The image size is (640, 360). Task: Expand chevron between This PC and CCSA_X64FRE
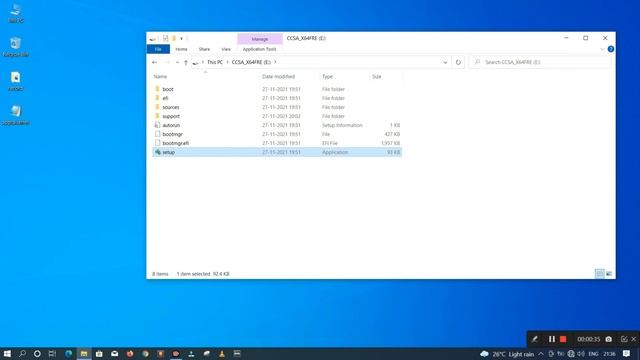[x=227, y=62]
